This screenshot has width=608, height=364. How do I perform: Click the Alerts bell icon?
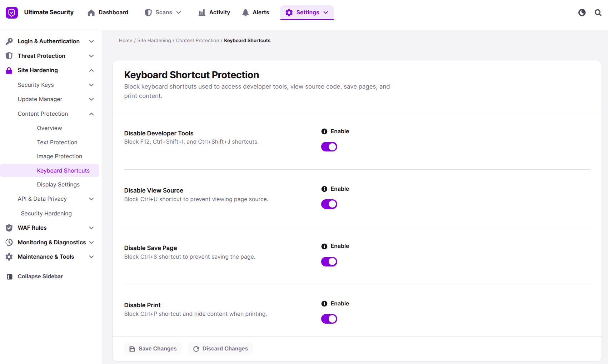pos(245,13)
